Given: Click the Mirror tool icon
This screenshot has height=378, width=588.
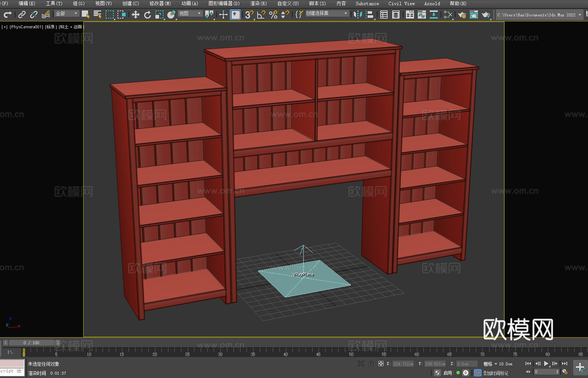Looking at the screenshot, I should pyautogui.click(x=358, y=14).
